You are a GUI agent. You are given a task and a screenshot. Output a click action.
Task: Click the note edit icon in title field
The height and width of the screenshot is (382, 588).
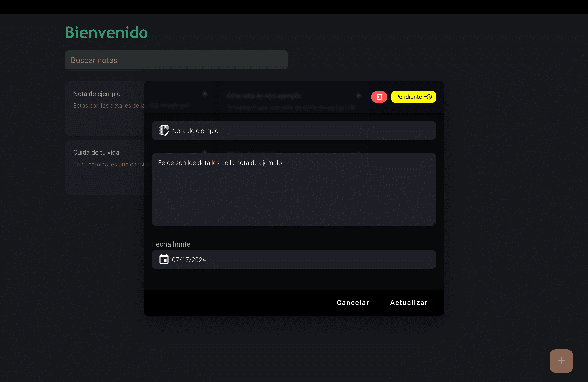pyautogui.click(x=164, y=130)
